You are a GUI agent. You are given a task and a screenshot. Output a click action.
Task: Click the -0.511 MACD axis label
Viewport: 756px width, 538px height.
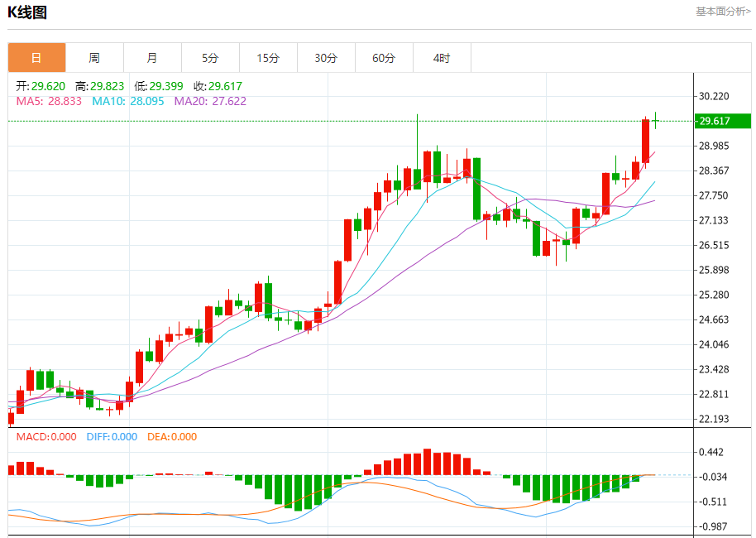click(x=713, y=502)
